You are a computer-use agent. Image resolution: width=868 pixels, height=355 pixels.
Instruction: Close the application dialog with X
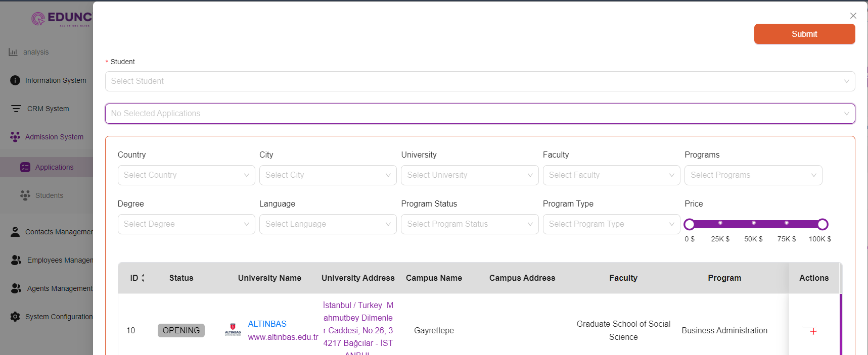coord(853,16)
